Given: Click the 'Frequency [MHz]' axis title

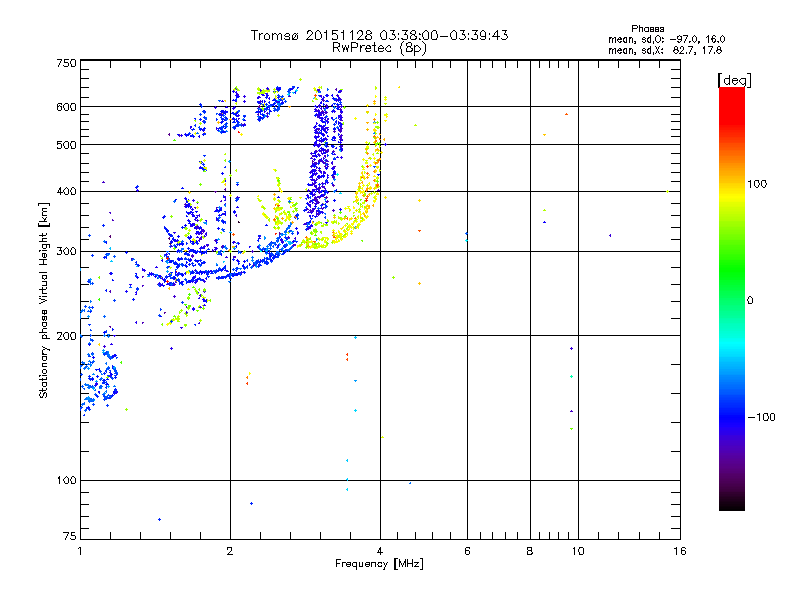Looking at the screenshot, I should tap(379, 564).
